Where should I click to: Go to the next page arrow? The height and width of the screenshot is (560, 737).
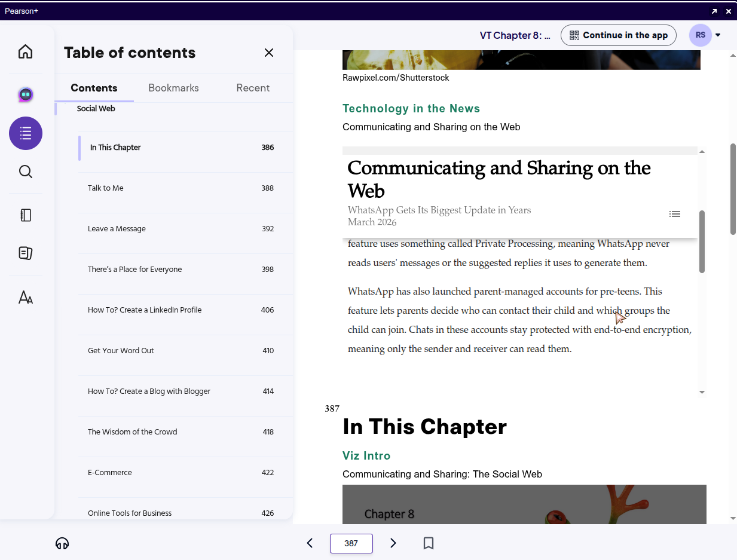coord(393,543)
